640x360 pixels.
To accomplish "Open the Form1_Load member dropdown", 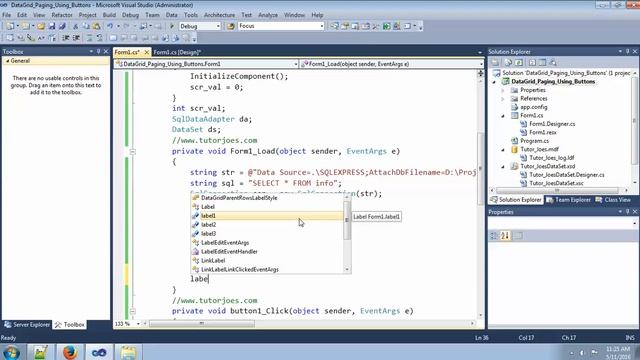I will click(x=481, y=64).
